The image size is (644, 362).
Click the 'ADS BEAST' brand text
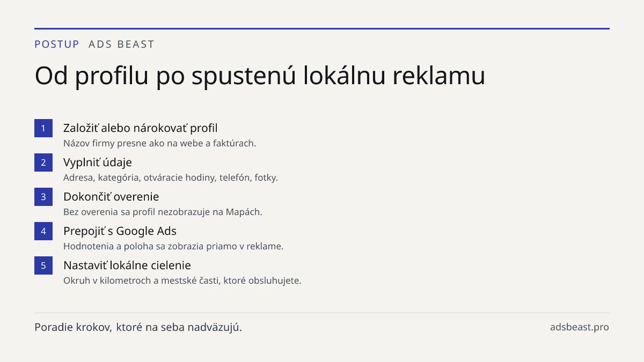(121, 44)
